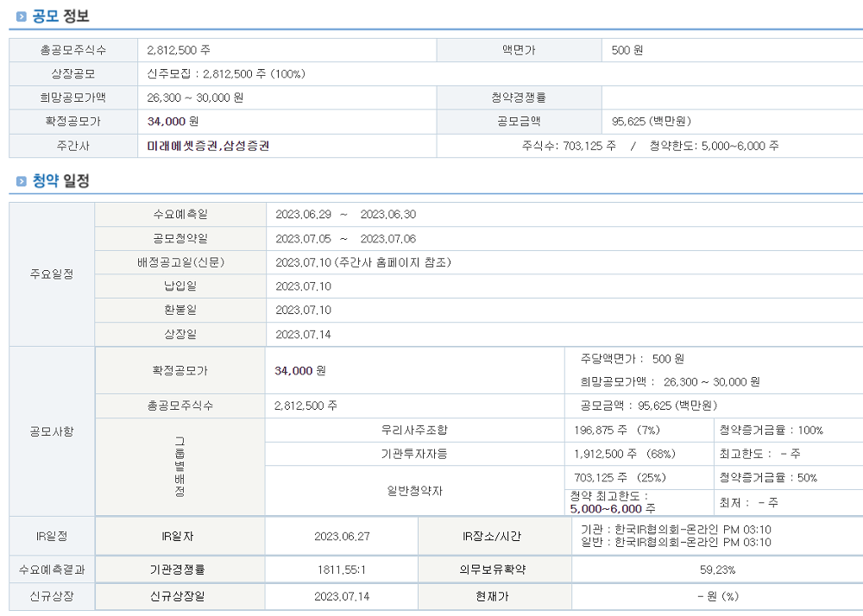Click 주식수: 703,125 주 in 주간사 row
The width and height of the screenshot is (863, 616).
(569, 146)
